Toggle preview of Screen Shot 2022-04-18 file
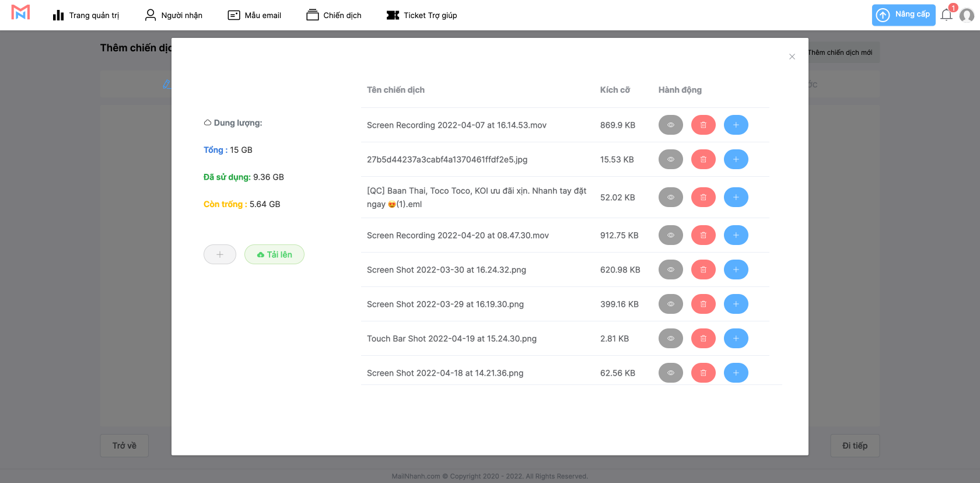The width and height of the screenshot is (980, 483). point(670,373)
